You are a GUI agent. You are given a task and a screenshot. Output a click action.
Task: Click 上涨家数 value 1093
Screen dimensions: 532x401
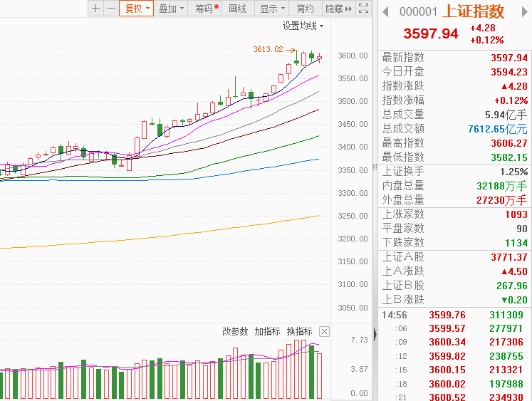tap(516, 214)
